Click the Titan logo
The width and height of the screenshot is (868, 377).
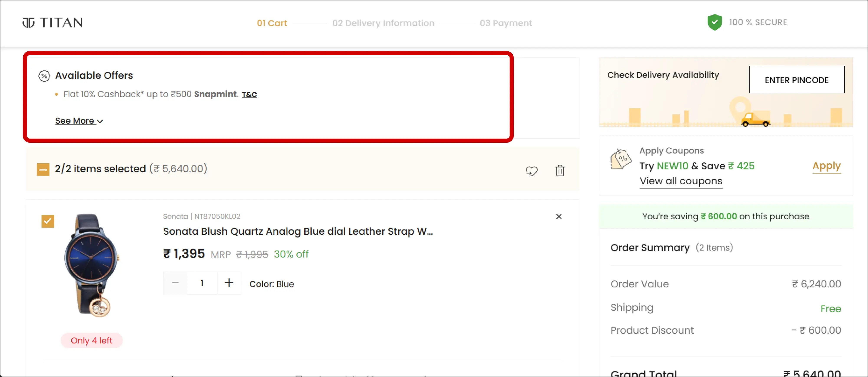[52, 23]
